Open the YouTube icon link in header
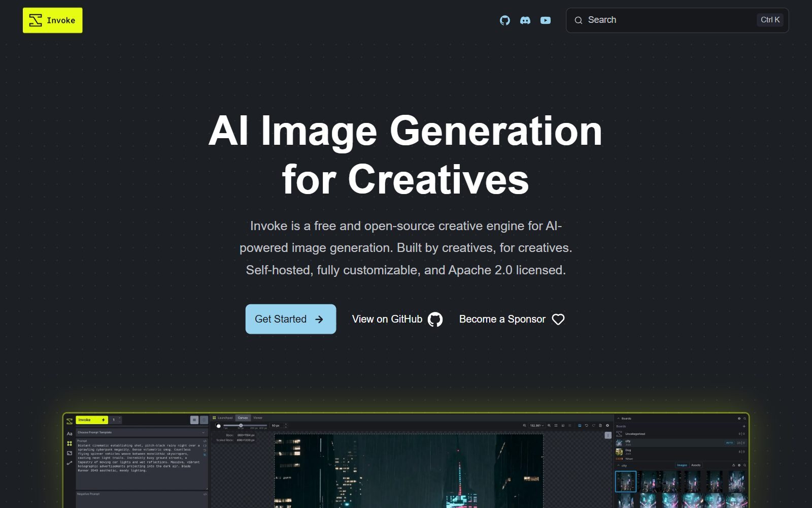This screenshot has height=508, width=812. [546, 20]
